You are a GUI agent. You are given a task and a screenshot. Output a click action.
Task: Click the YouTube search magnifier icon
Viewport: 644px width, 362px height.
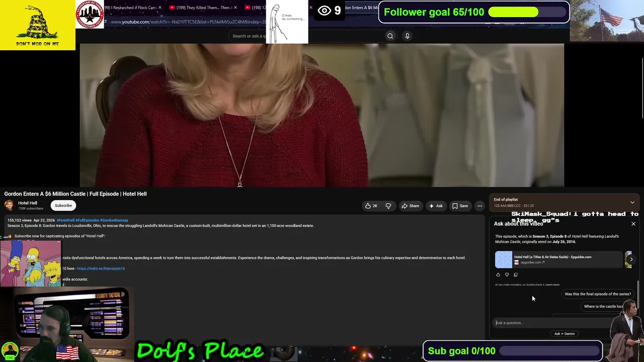[390, 36]
